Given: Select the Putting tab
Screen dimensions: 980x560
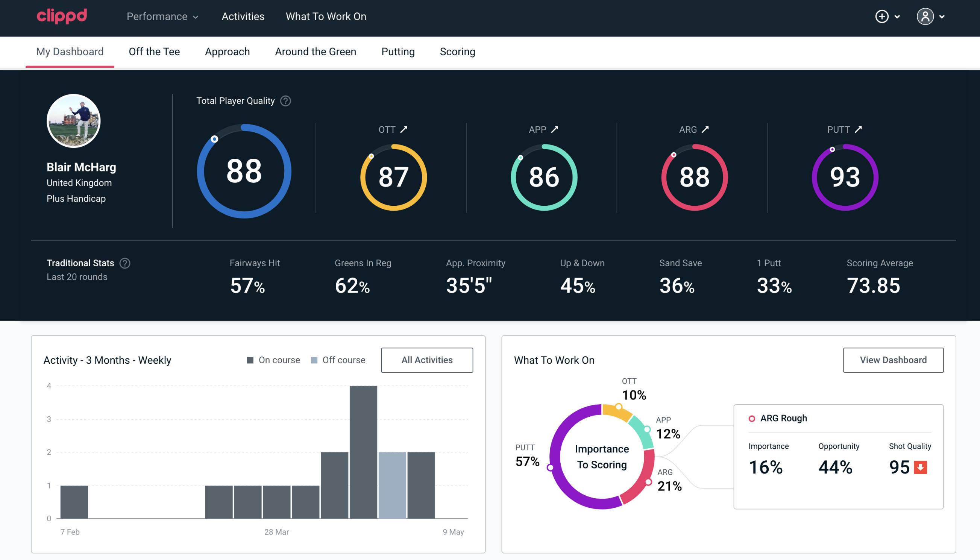Looking at the screenshot, I should pos(398,51).
